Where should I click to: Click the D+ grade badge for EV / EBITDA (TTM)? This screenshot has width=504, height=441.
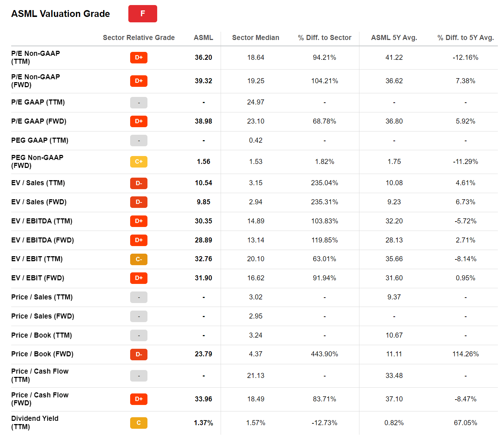pyautogui.click(x=139, y=221)
